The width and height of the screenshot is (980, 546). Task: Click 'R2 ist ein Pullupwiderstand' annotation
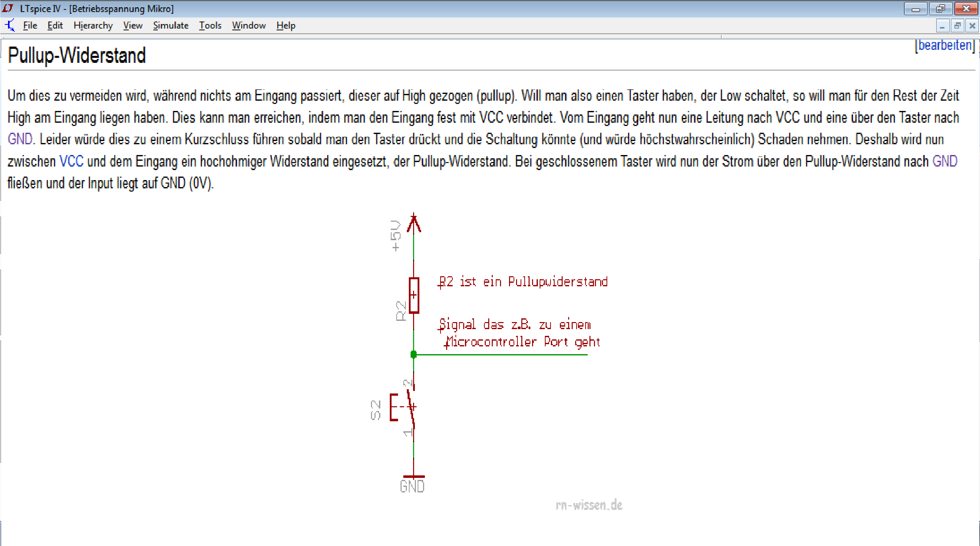(x=523, y=282)
